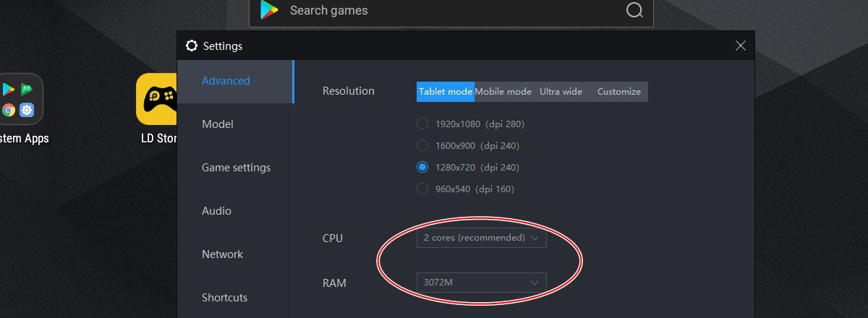Open the RAM size dropdown

[481, 282]
